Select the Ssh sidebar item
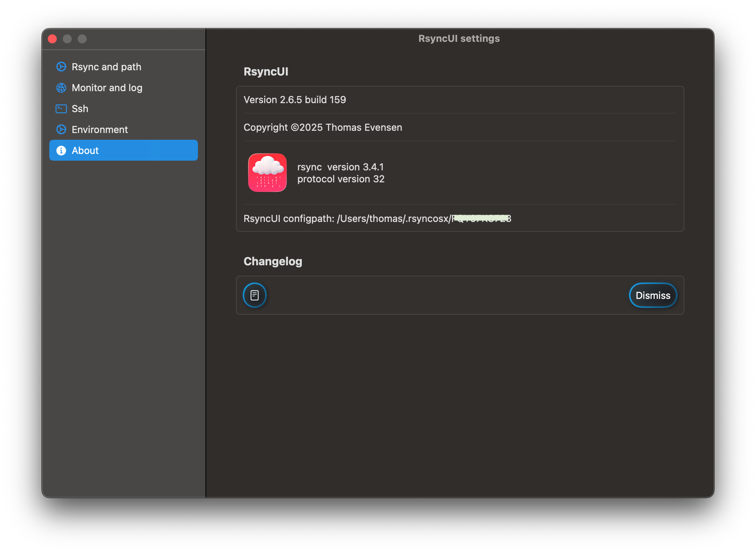Screen dimensions: 756x553 click(123, 109)
